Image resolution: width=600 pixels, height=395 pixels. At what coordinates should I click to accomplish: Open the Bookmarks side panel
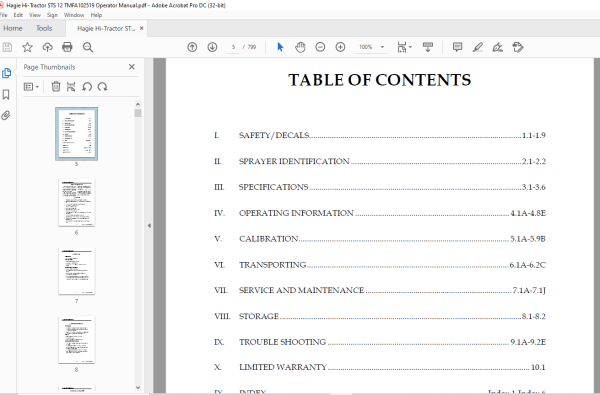pos(6,94)
